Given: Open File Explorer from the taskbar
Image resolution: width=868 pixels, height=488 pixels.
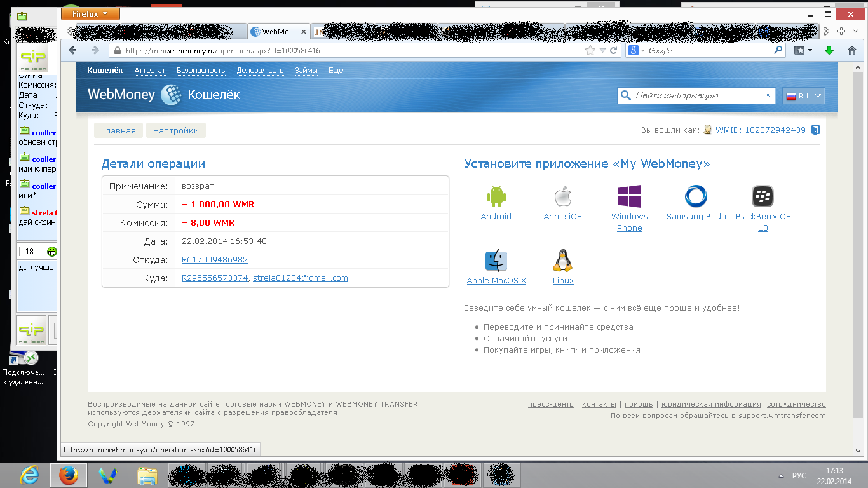Looking at the screenshot, I should 147,475.
